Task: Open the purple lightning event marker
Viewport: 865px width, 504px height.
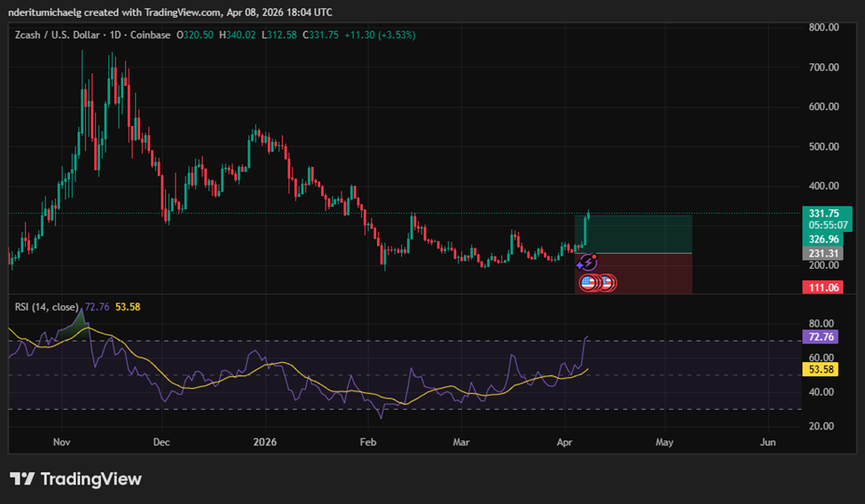Action: coord(587,263)
